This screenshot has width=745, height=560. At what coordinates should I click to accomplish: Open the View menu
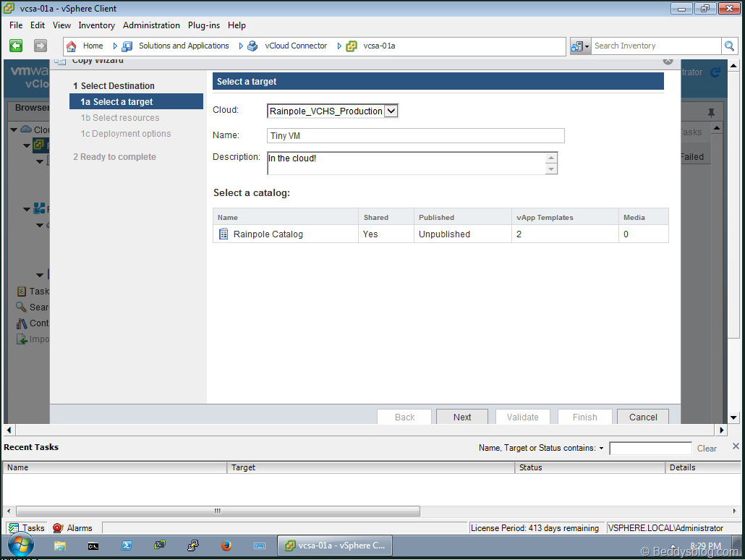coord(61,25)
